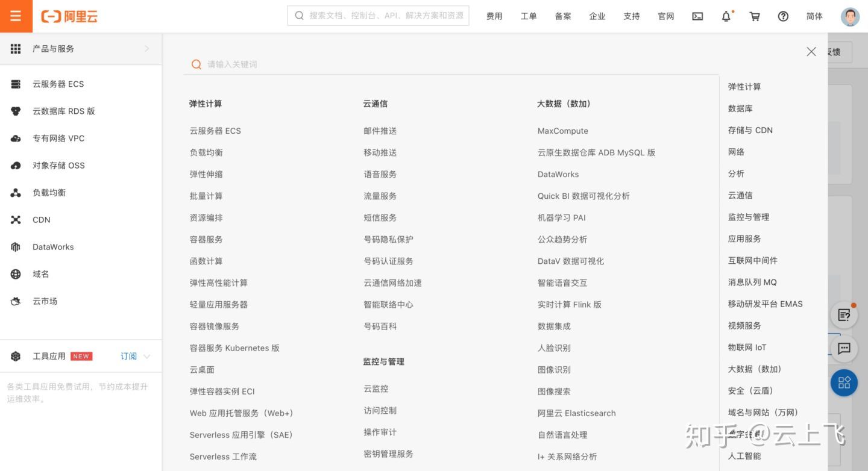Open the help question mark icon

point(783,16)
